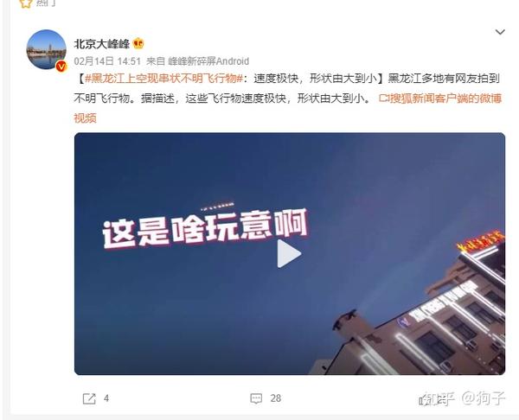The height and width of the screenshot is (420, 519).
Task: Click the orange verified V badge
Action: click(61, 67)
